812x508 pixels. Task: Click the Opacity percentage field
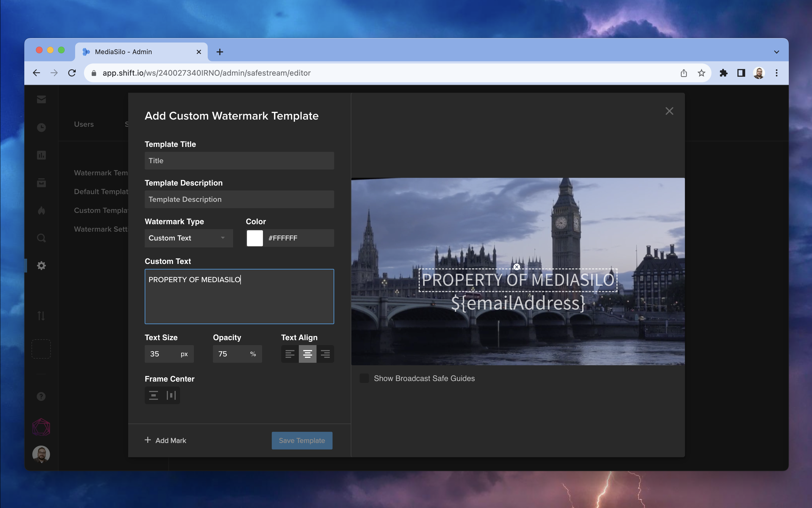pos(237,354)
